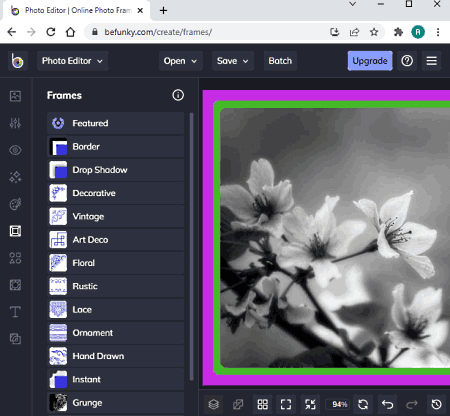This screenshot has height=416, width=450.
Task: Click the Upgrade button
Action: pos(370,61)
